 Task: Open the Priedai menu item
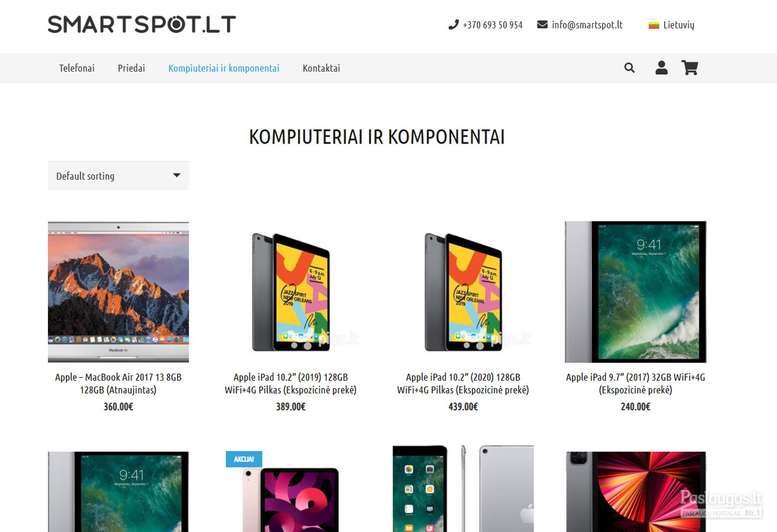point(131,68)
